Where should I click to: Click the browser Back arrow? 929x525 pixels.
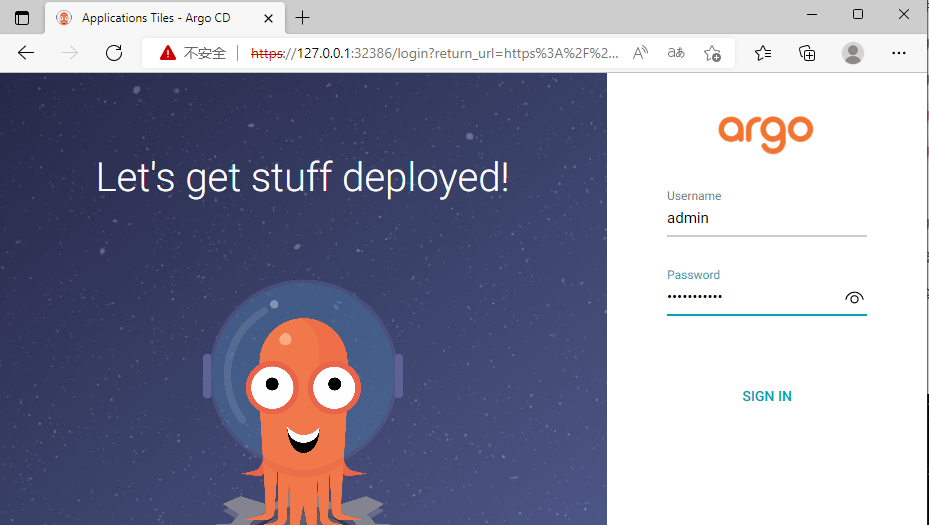click(26, 53)
